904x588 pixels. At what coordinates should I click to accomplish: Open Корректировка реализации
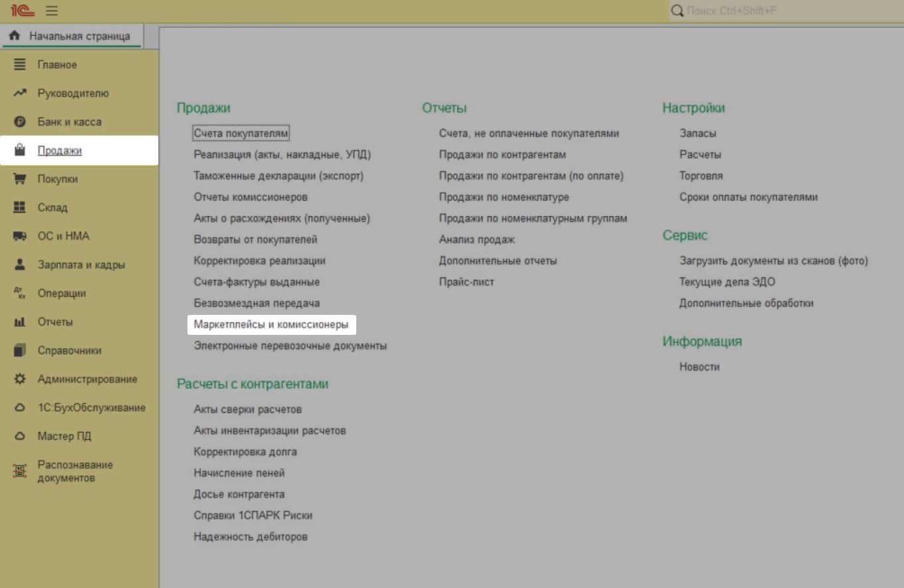[x=260, y=260]
